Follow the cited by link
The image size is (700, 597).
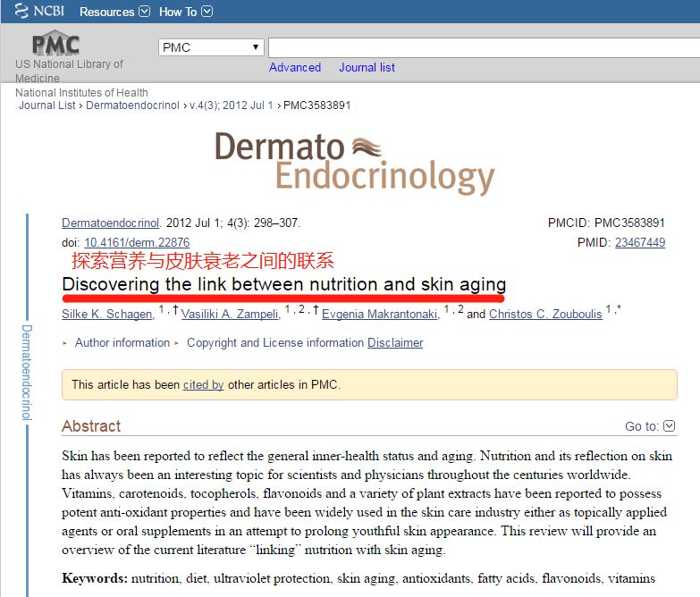(x=203, y=384)
